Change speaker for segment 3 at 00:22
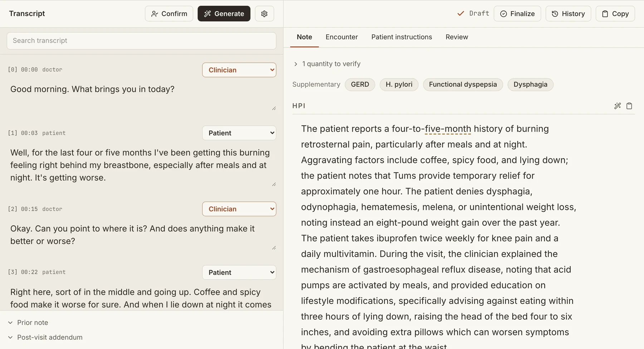644x349 pixels. pyautogui.click(x=239, y=272)
